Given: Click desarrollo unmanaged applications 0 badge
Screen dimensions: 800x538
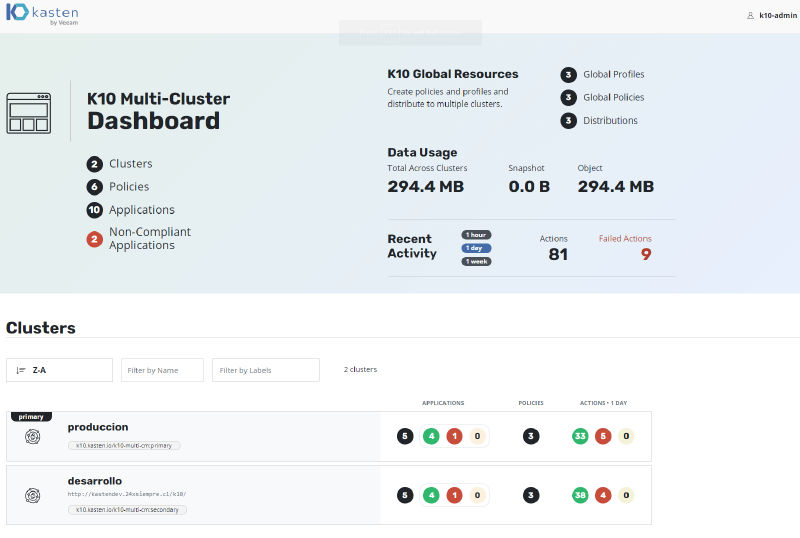Looking at the screenshot, I should tap(478, 495).
